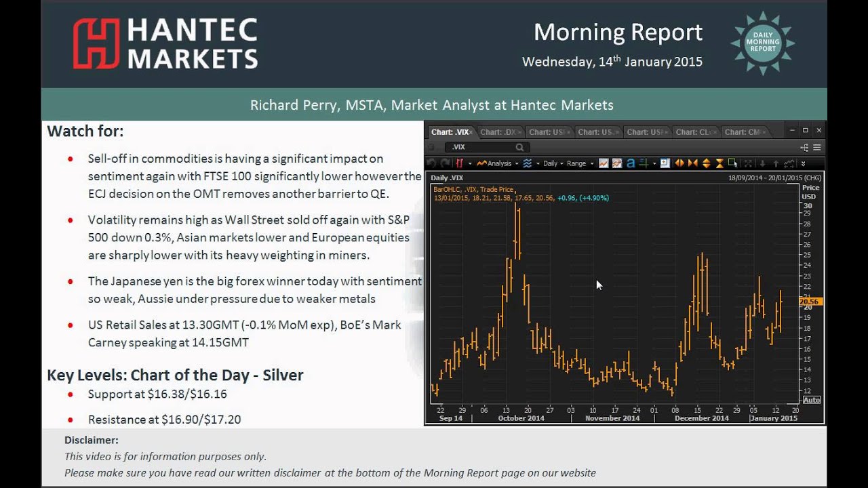Screen dimensions: 868x488
Task: Select the green zoom-box with cursor tool
Action: click(x=732, y=163)
